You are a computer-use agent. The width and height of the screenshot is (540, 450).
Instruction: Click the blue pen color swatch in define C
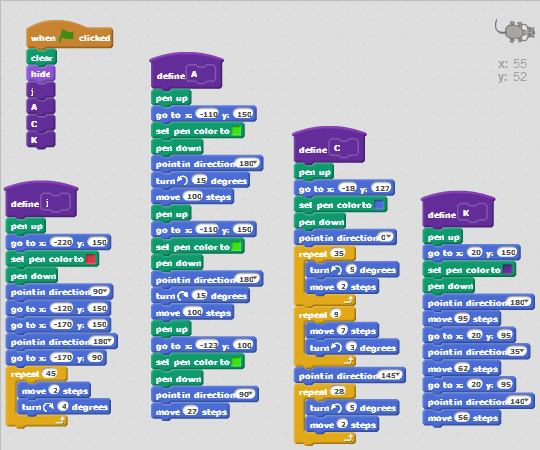click(x=379, y=205)
